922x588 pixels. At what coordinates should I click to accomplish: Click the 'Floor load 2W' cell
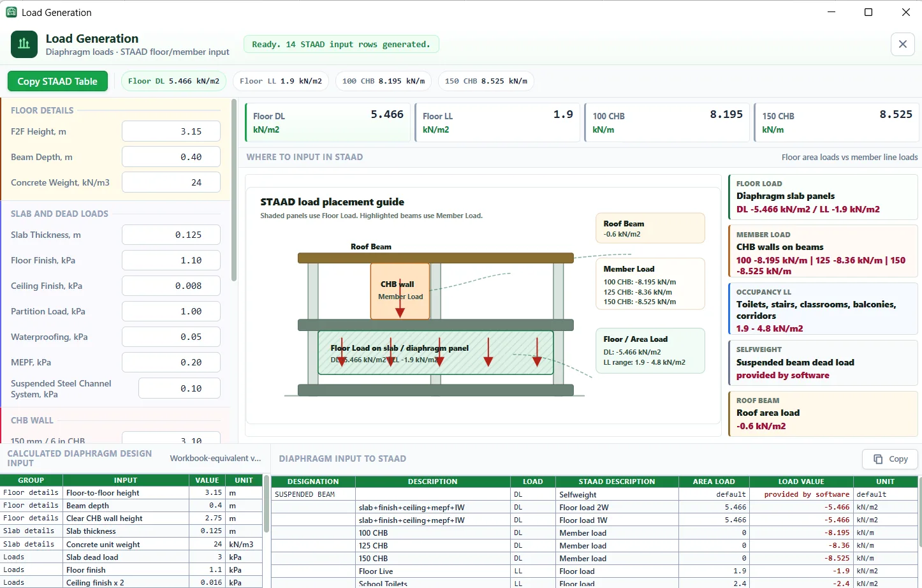coord(617,508)
